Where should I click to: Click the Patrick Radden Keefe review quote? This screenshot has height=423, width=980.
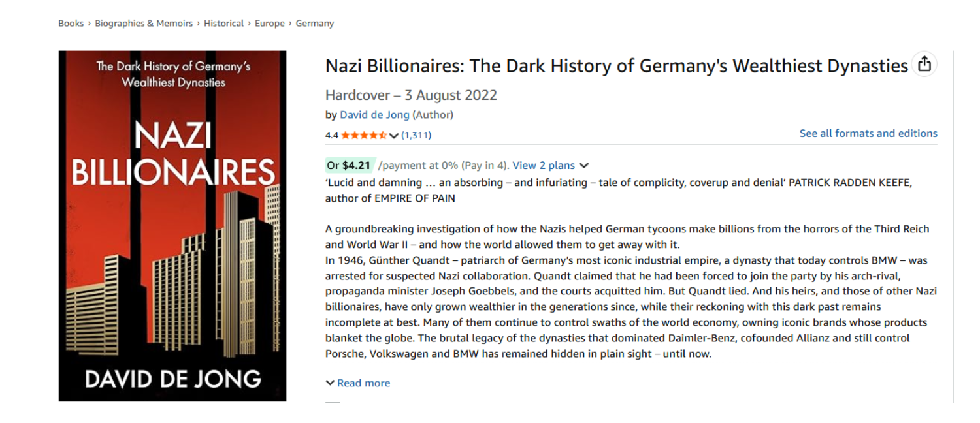(x=618, y=190)
